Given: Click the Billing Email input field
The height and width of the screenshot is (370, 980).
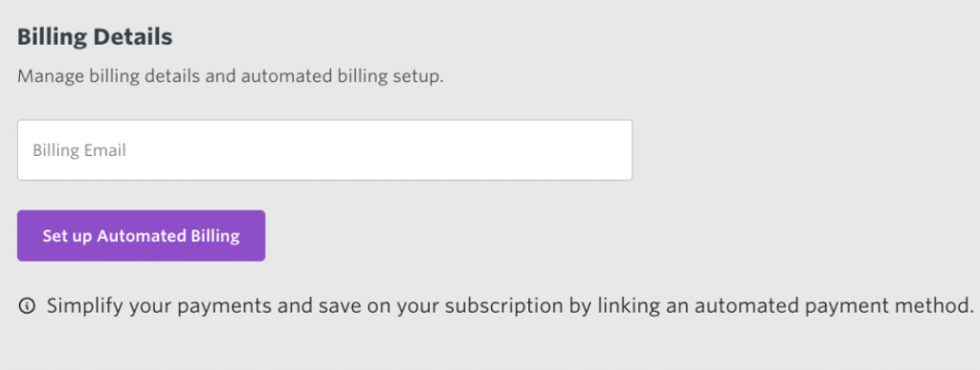Looking at the screenshot, I should tap(324, 150).
